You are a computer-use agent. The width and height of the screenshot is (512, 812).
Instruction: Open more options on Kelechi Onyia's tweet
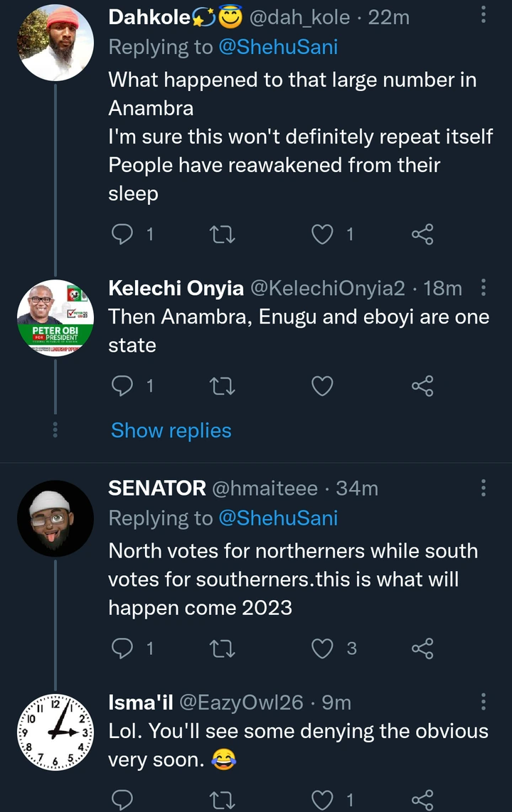[x=484, y=288]
